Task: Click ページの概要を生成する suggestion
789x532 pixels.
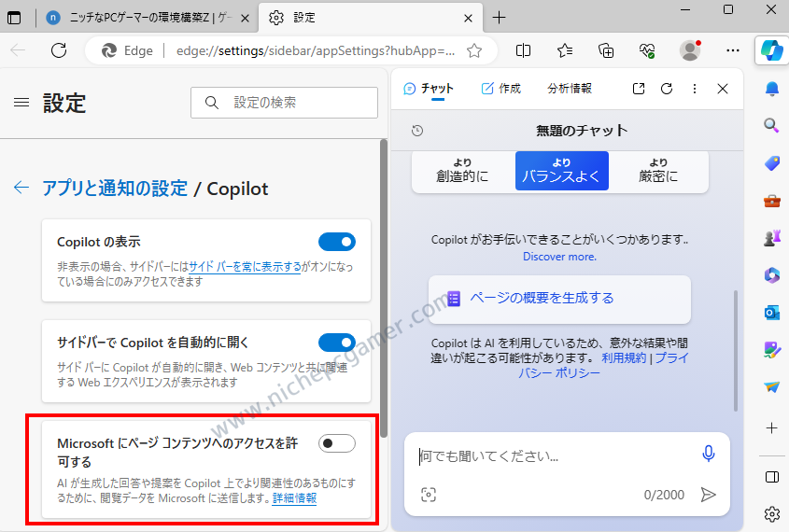Action: pos(559,299)
